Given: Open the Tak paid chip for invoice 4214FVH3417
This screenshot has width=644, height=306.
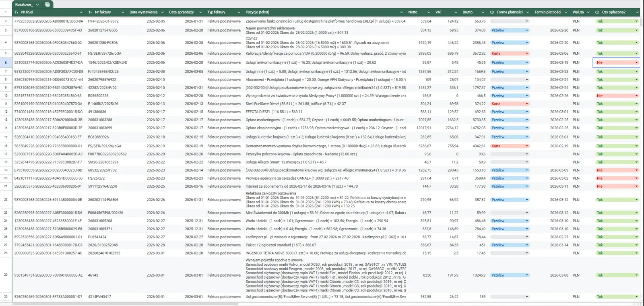Looking at the screenshot, I should [617, 296].
